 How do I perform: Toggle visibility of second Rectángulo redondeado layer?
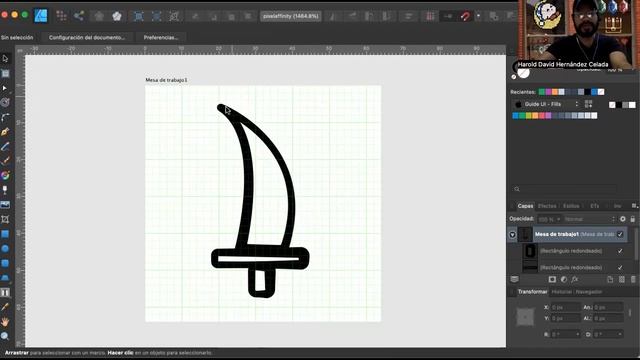620,267
